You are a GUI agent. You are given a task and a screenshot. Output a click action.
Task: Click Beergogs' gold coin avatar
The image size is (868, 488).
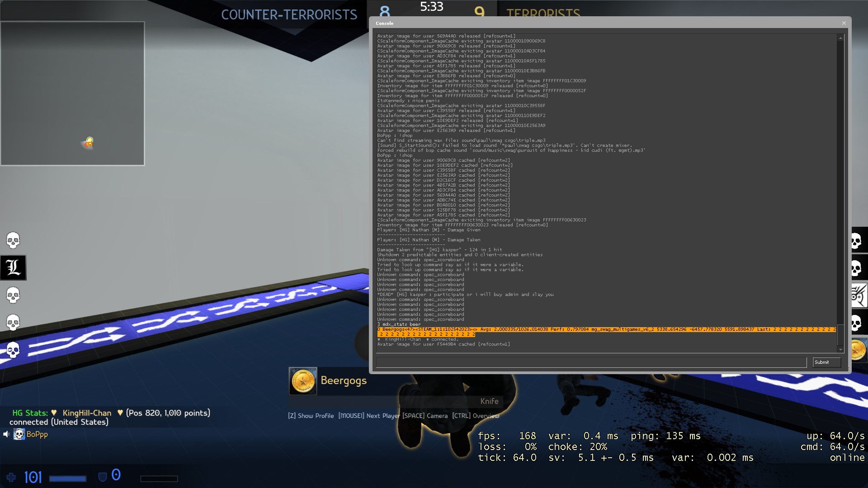click(x=303, y=381)
